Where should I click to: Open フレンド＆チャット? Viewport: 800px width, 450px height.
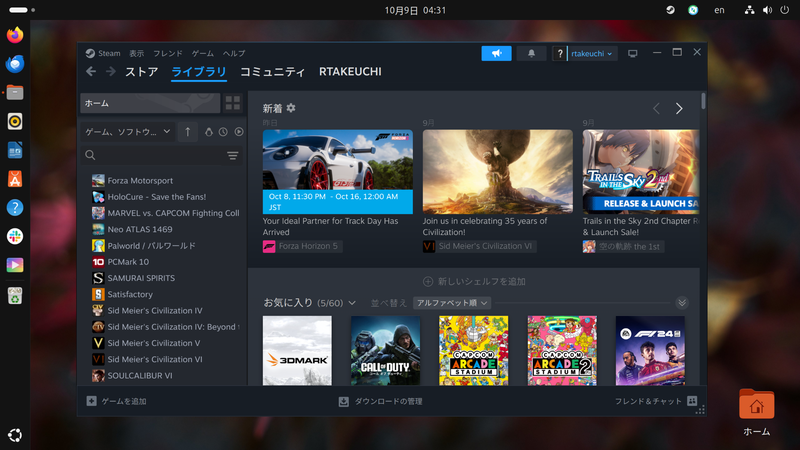pos(656,401)
